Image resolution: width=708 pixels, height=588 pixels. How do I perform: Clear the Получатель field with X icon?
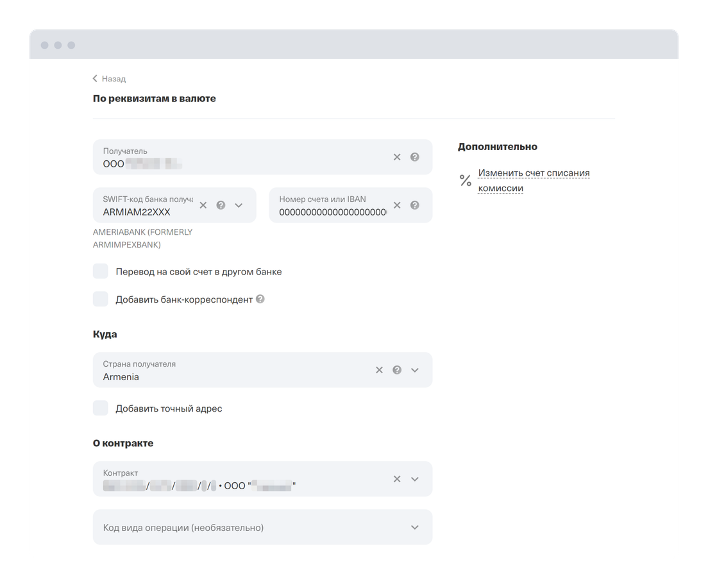397,157
